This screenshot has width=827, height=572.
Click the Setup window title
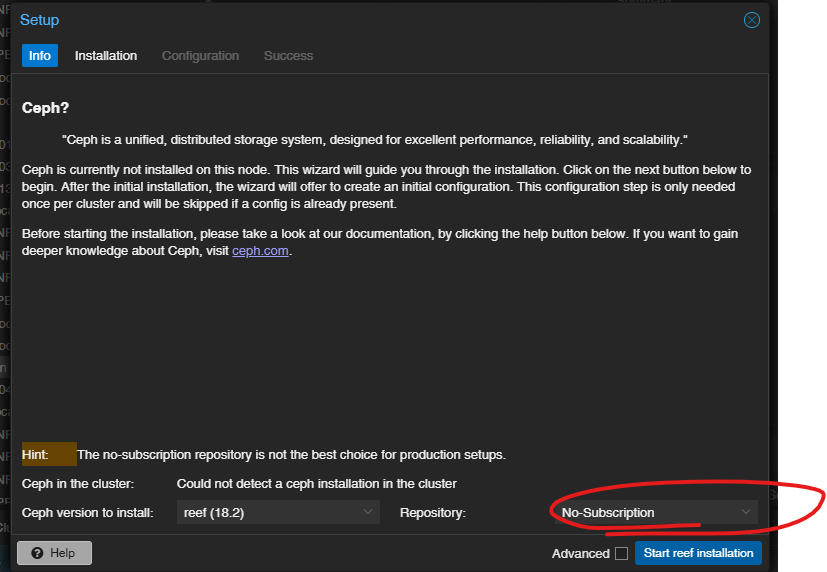click(39, 20)
